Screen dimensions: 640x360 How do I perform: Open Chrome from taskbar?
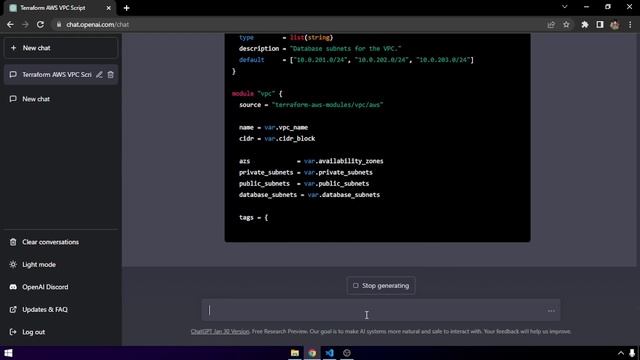click(x=312, y=353)
